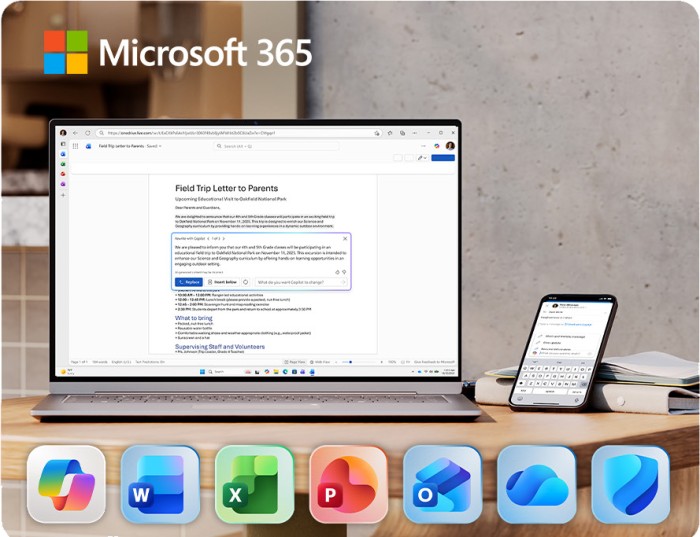Click the thumbs down feedback icon
Screen dimensions: 700x537
point(343,271)
